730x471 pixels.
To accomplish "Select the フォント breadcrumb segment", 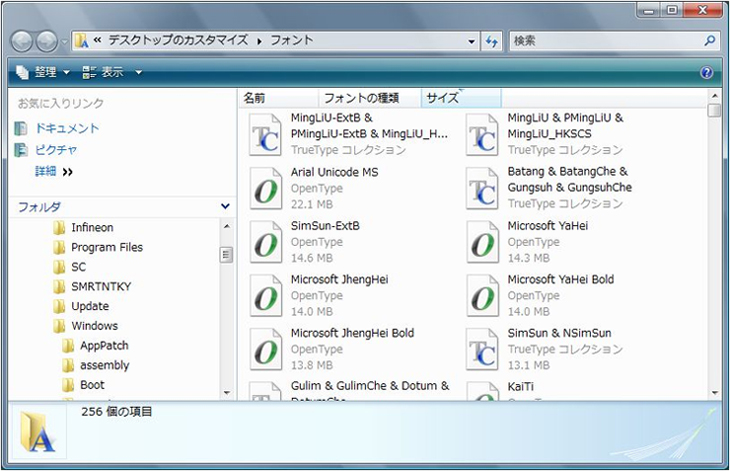I will (x=292, y=40).
